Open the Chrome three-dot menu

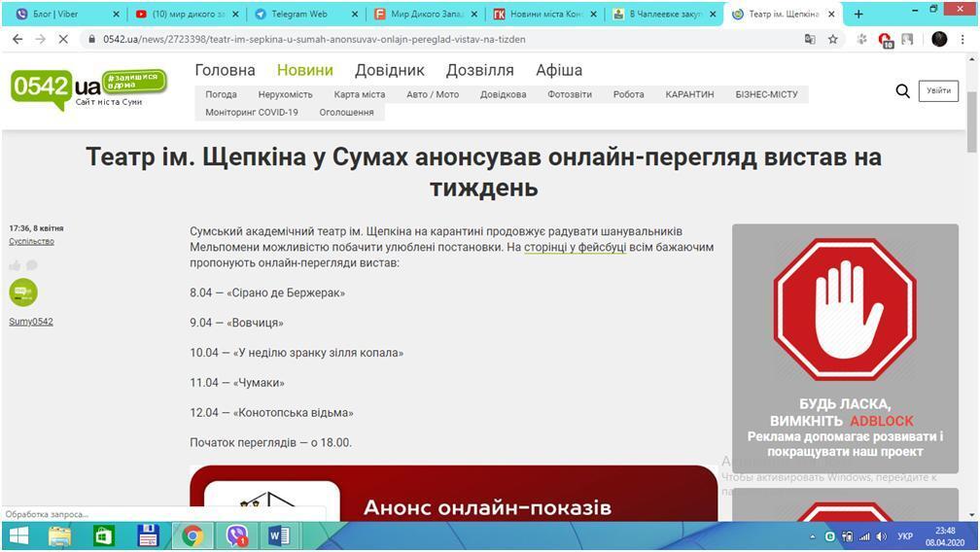click(963, 39)
